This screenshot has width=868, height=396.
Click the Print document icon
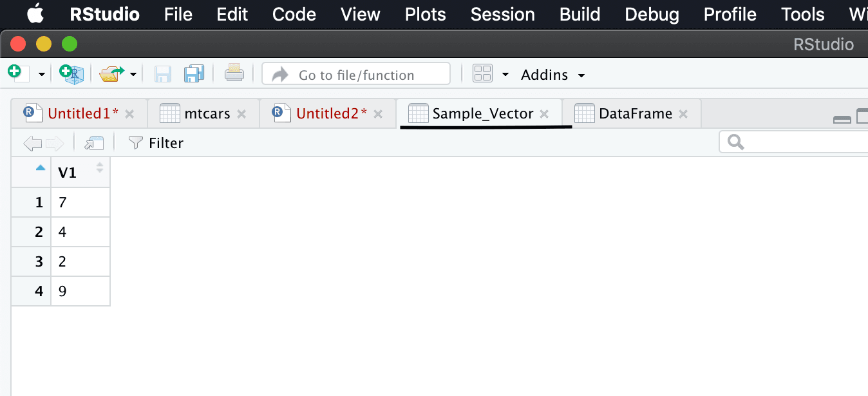coord(234,74)
